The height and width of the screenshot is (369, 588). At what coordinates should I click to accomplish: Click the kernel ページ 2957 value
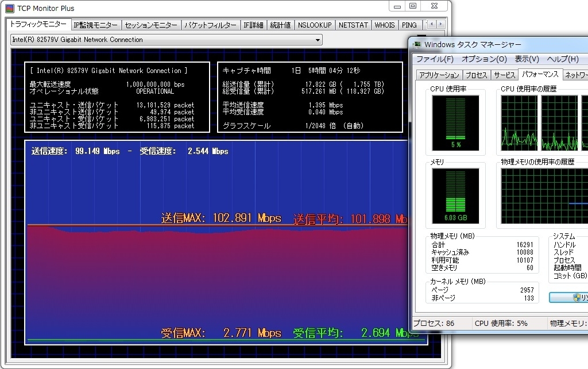point(527,290)
